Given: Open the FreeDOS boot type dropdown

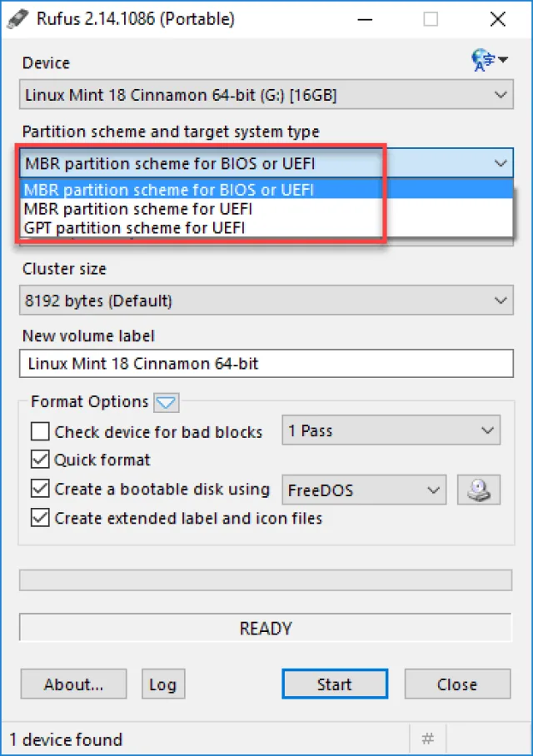Looking at the screenshot, I should [x=364, y=490].
